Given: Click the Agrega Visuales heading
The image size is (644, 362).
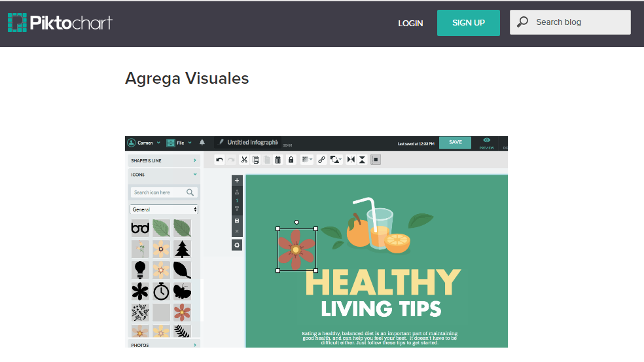Looking at the screenshot, I should (x=187, y=79).
